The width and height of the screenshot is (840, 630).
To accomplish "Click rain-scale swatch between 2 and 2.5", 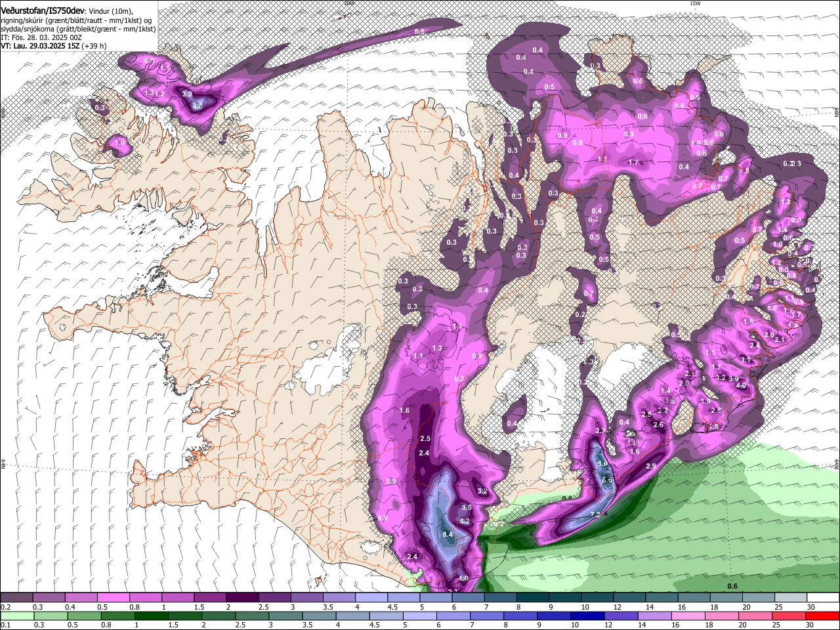I will [x=218, y=616].
